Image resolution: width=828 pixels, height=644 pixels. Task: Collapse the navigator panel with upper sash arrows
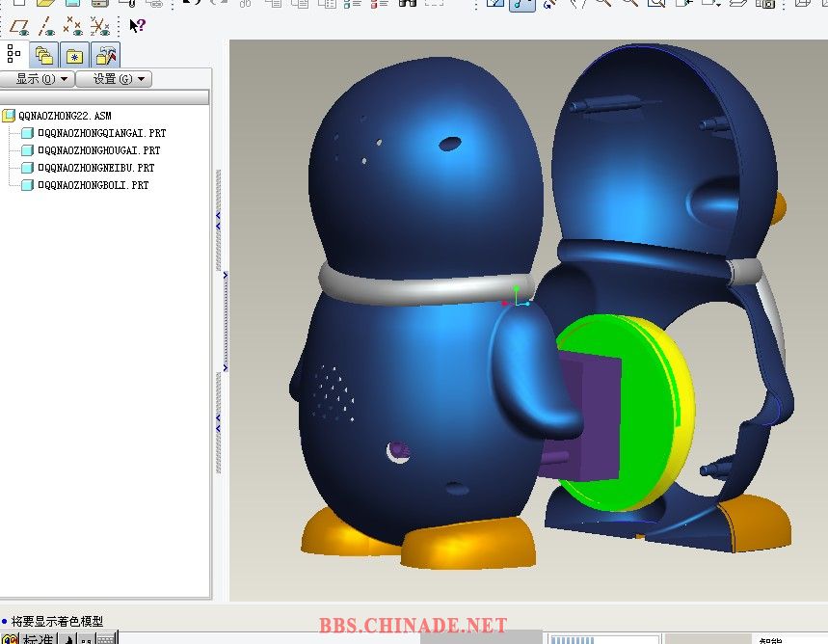point(218,221)
